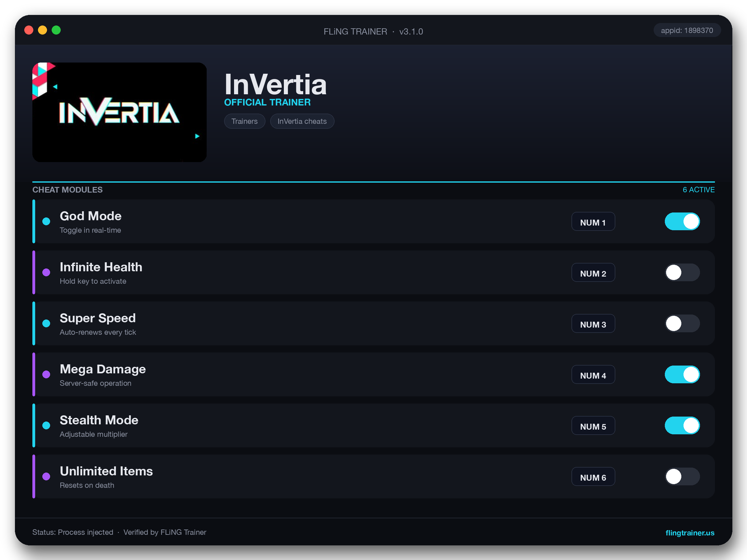Click the 'Auto-renews every tick' description
Screen dimensions: 747x560
tap(98, 332)
